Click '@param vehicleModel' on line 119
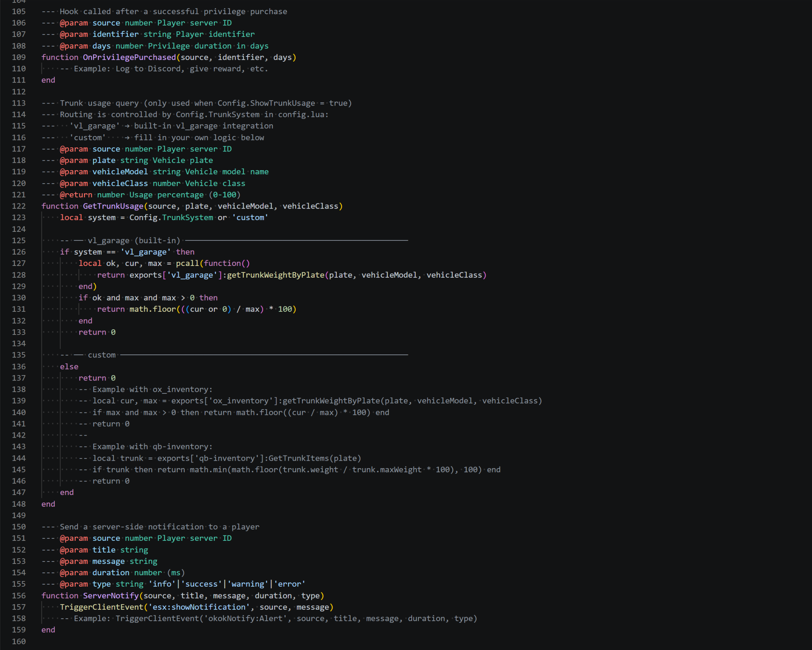 coord(104,172)
